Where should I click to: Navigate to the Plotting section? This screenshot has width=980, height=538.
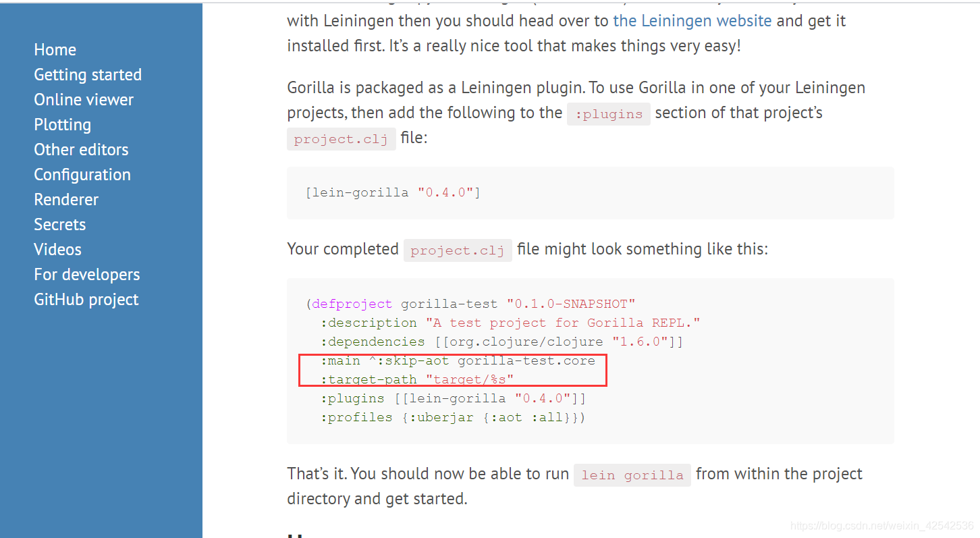[62, 125]
